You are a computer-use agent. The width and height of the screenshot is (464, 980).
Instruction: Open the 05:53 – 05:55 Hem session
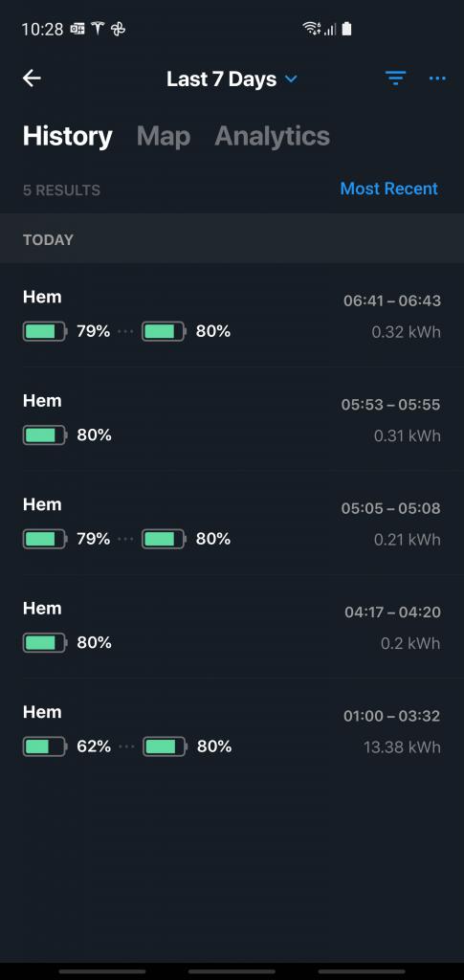coord(232,419)
